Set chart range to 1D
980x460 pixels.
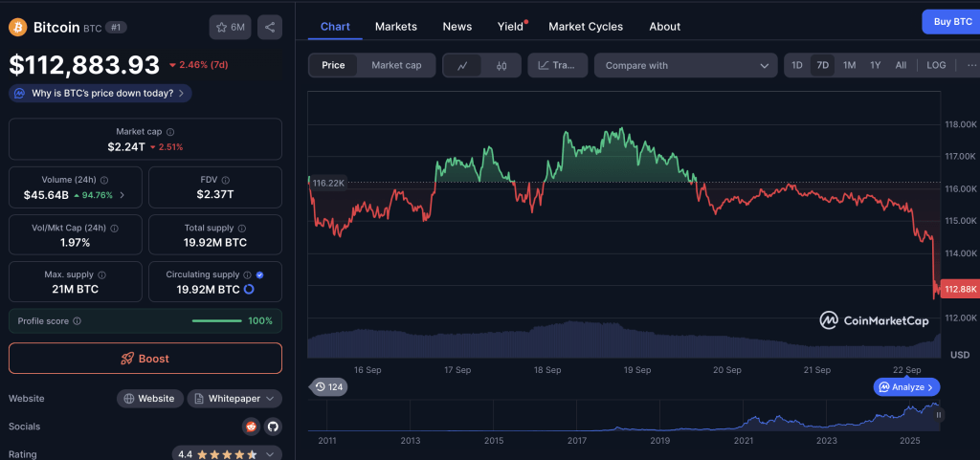click(x=797, y=65)
